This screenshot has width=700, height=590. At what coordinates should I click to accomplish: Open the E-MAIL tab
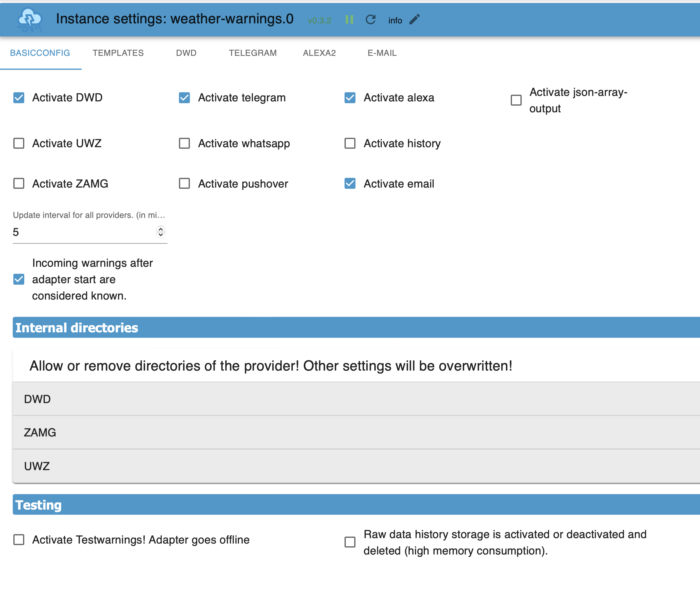pyautogui.click(x=382, y=53)
